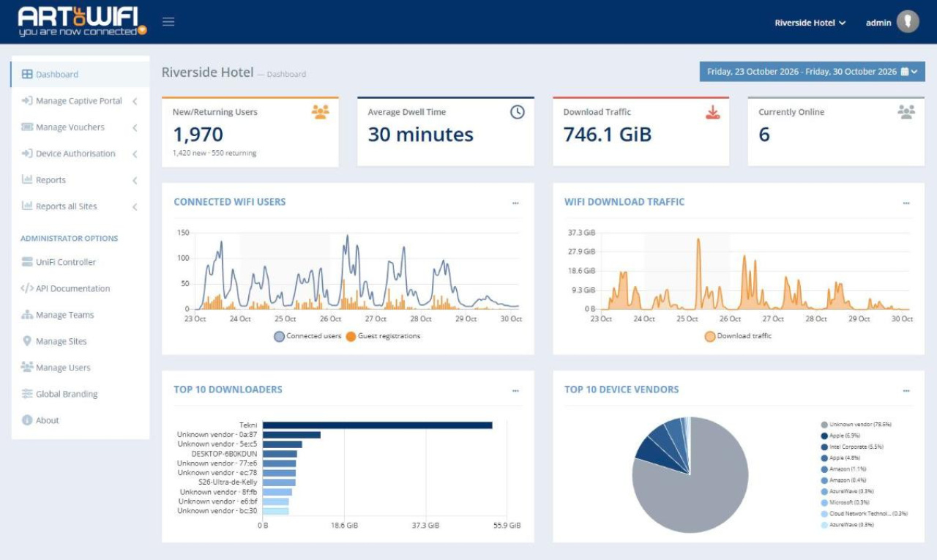
Task: Open the Top 10 Device Vendors options menu
Action: point(906,390)
